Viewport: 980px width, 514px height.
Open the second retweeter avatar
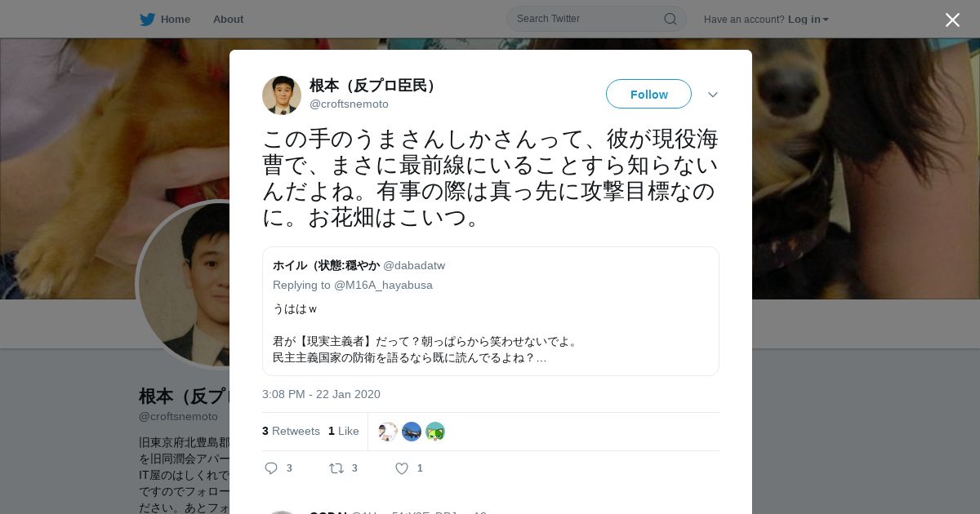(x=412, y=432)
